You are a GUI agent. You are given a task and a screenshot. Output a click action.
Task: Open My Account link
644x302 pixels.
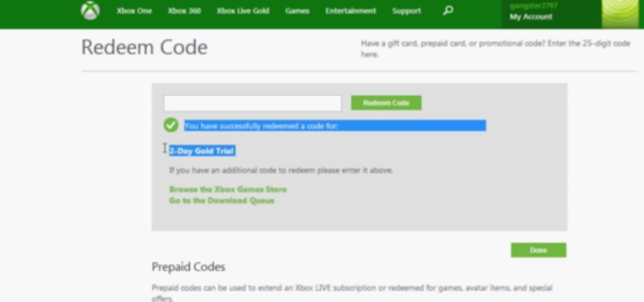[531, 17]
